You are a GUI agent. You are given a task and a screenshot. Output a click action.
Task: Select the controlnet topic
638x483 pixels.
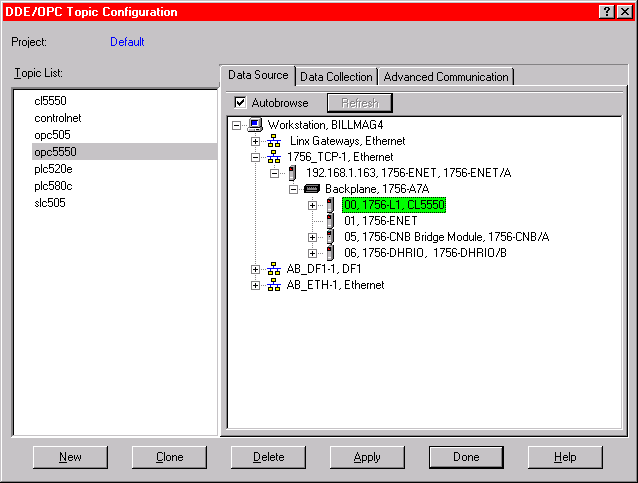pyautogui.click(x=58, y=118)
